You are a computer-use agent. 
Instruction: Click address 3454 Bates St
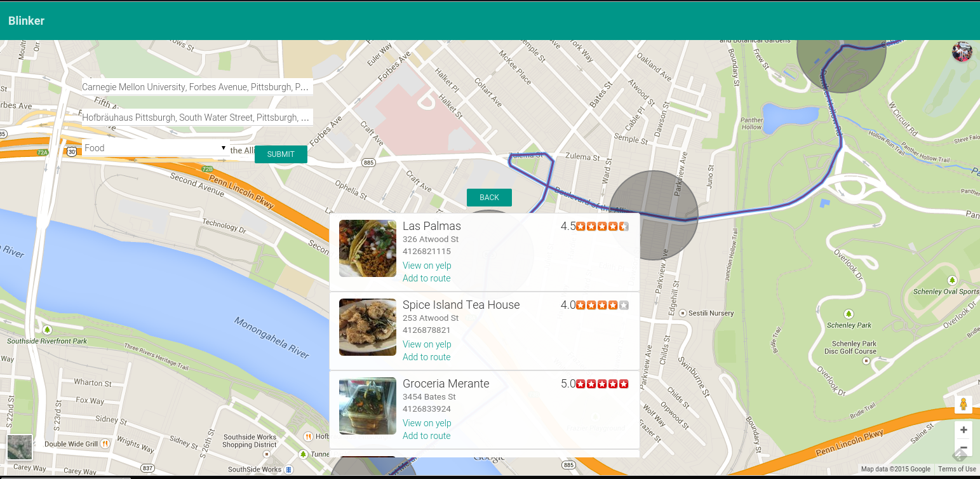point(429,397)
